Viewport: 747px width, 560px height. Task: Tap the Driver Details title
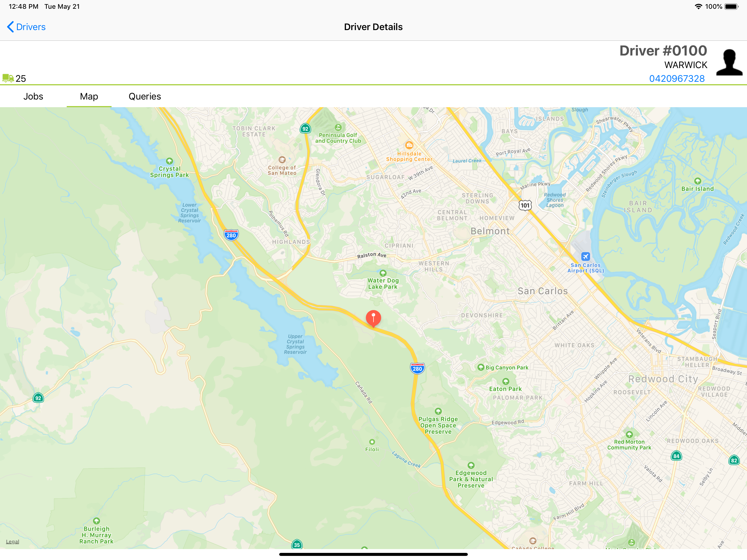[x=373, y=27]
